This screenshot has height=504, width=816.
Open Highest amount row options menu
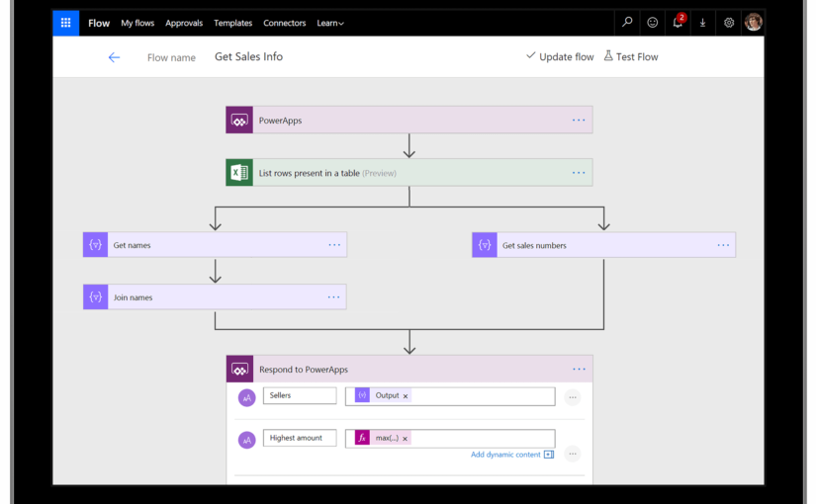(573, 454)
